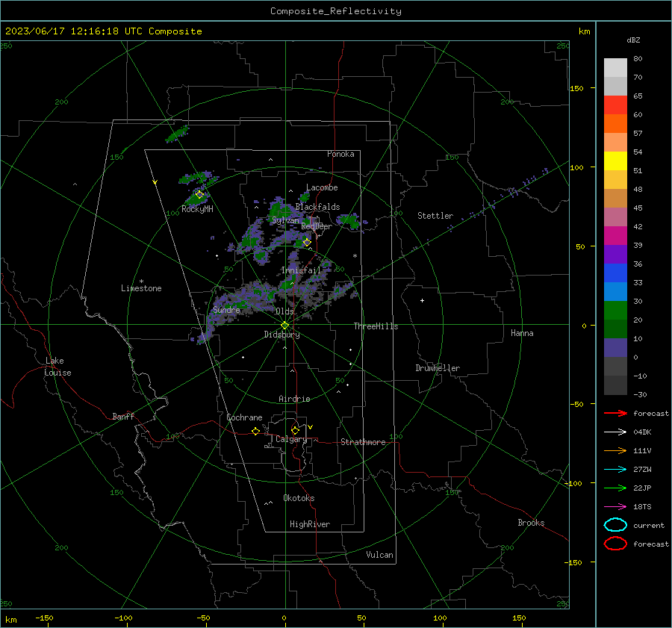Click the yellow diamond marker below Cochrane

point(255,431)
